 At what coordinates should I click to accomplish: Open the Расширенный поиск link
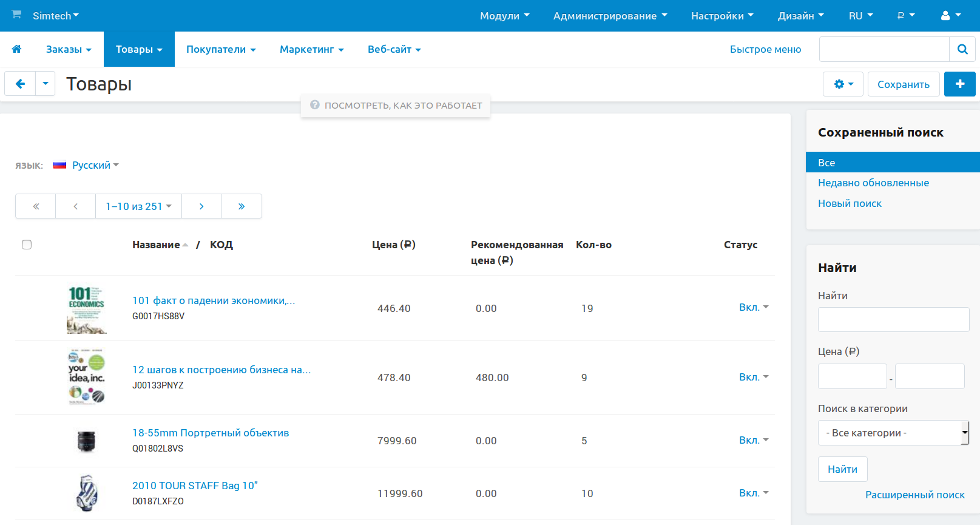pos(914,495)
